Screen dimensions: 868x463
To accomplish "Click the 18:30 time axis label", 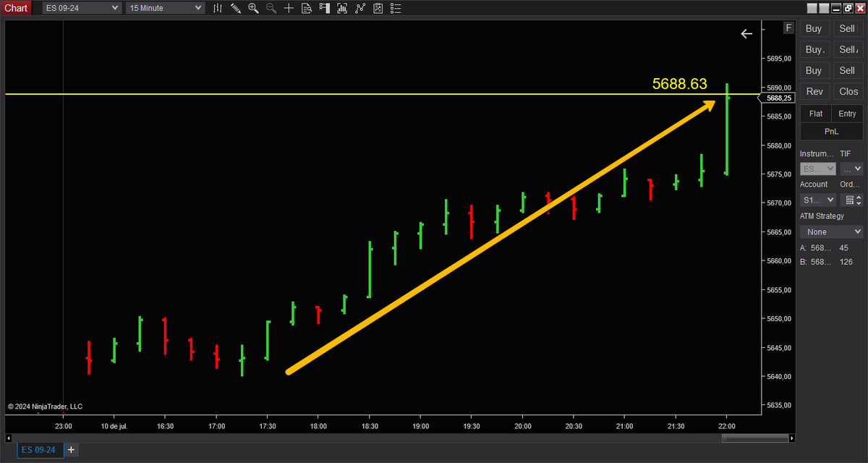I will click(x=369, y=427).
